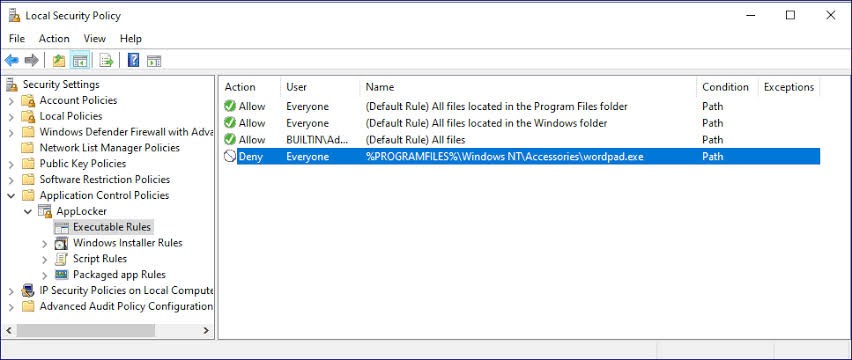Click the Script Rules scroll icon

pyautogui.click(x=62, y=258)
